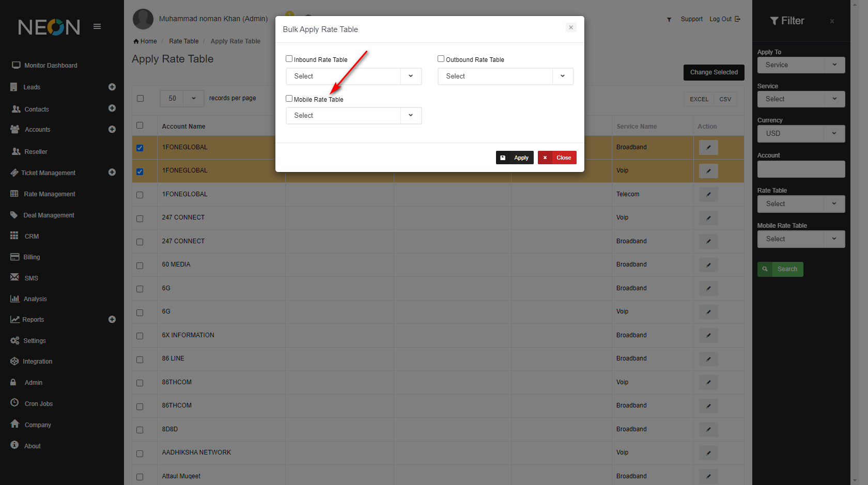
Task: Click the Account input field in Filter
Action: pos(800,169)
